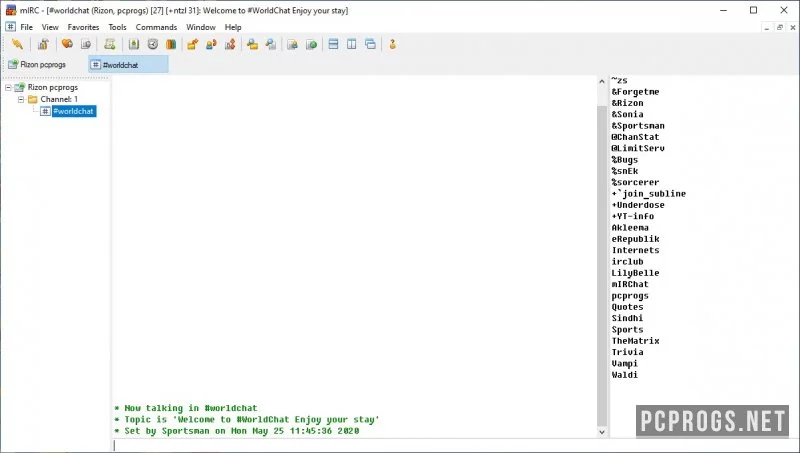
Task: Open the Address Book toolbar icon
Action: [x=134, y=44]
